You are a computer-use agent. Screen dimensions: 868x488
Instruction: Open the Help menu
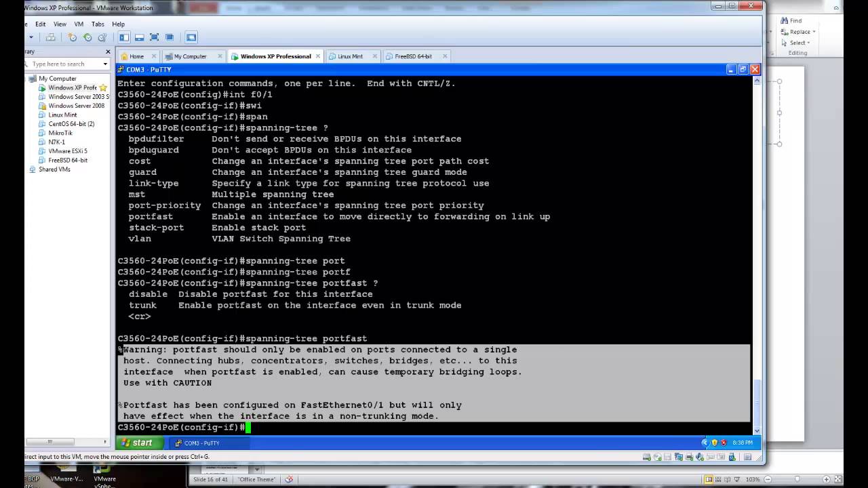click(118, 24)
